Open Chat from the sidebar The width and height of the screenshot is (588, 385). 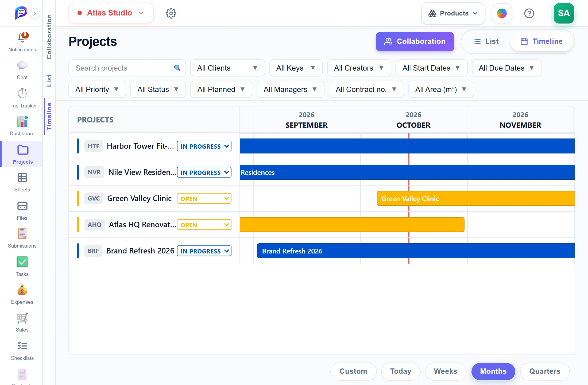pyautogui.click(x=22, y=66)
